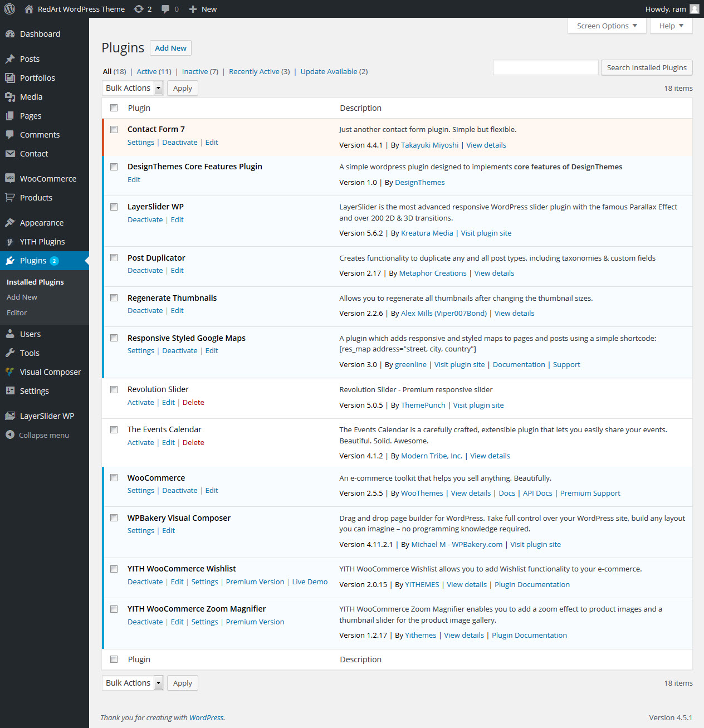
Task: Click the Contact envelope icon
Action: (10, 154)
